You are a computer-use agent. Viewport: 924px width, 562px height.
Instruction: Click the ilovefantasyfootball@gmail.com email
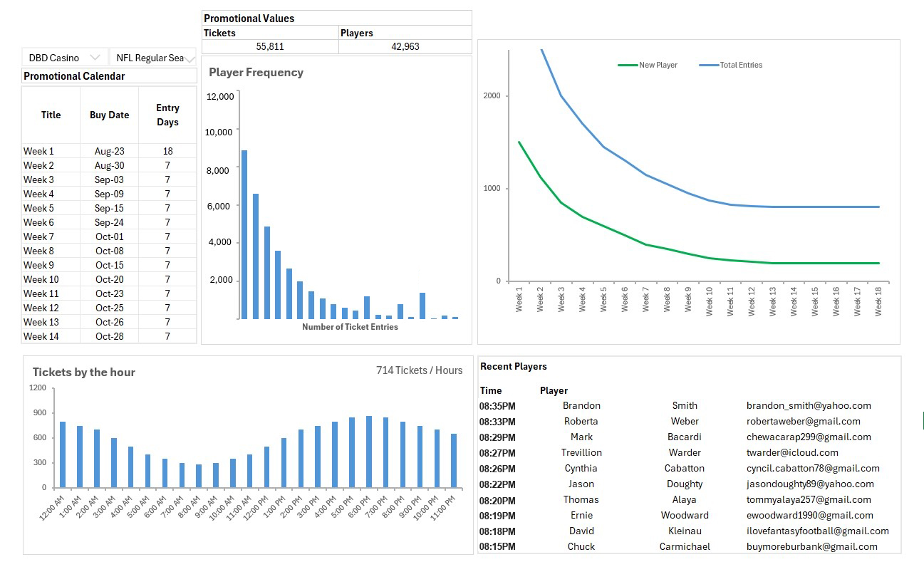pos(817,531)
